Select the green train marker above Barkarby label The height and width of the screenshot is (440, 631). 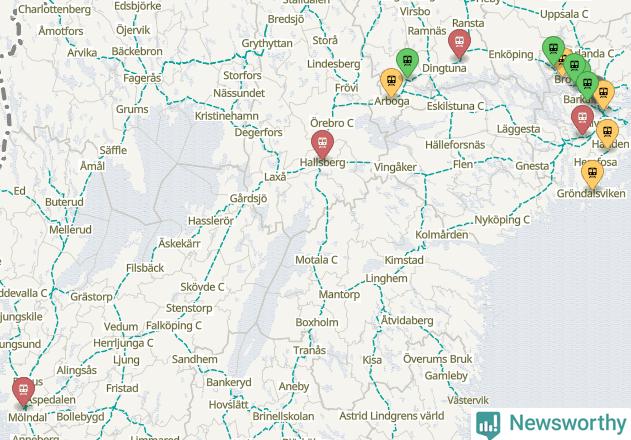(588, 85)
